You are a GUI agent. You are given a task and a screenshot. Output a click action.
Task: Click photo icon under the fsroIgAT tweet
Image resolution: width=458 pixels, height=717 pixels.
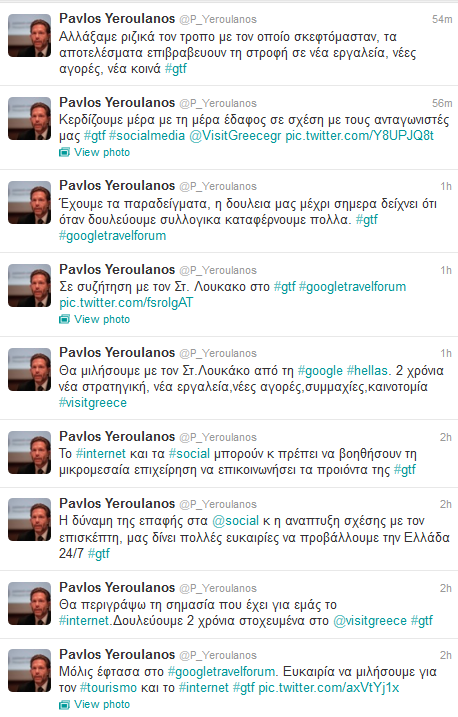point(64,319)
